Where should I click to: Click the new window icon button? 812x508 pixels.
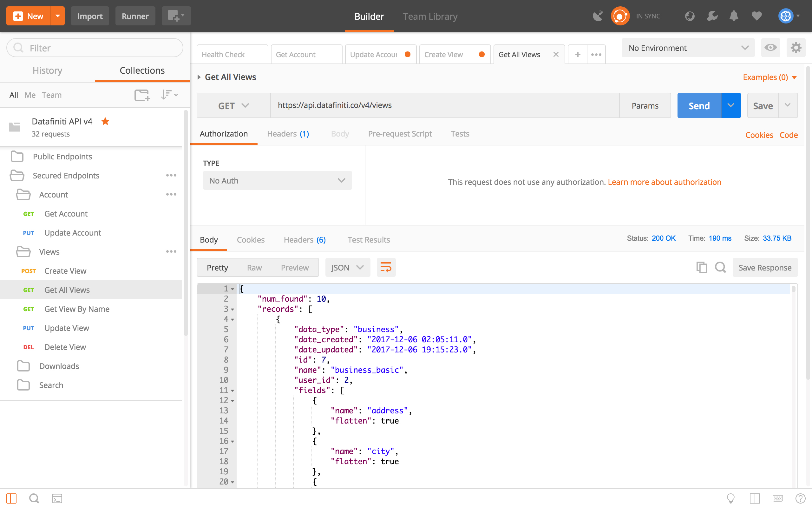tap(176, 16)
